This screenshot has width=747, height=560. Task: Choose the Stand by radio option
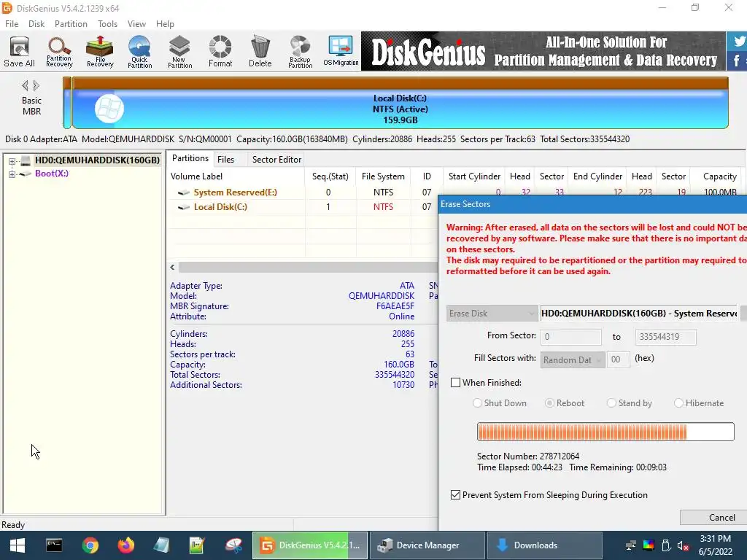tap(611, 402)
